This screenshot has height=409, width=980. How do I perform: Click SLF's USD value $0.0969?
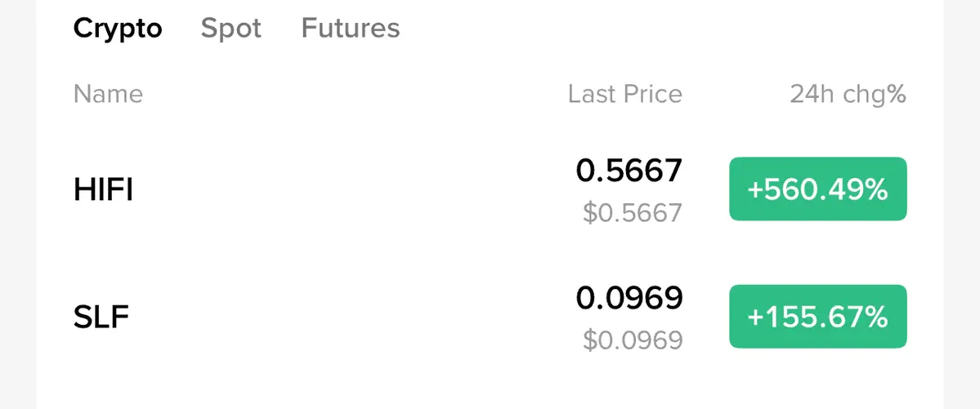tap(633, 341)
